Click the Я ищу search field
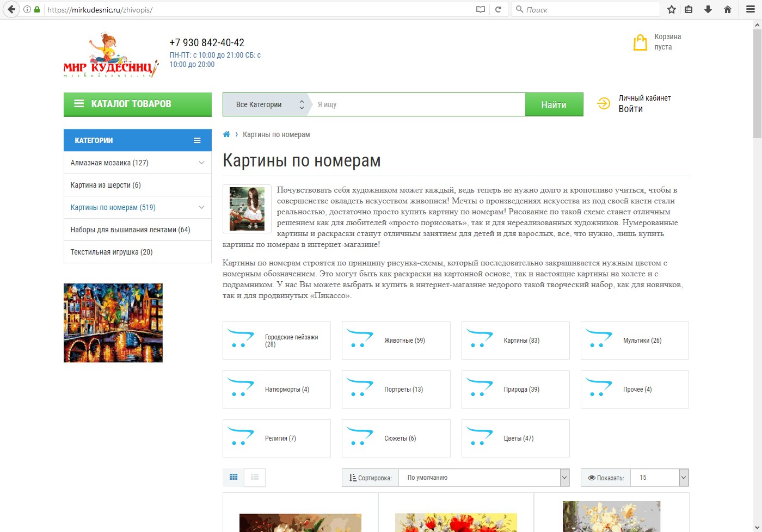This screenshot has width=762, height=532. pyautogui.click(x=419, y=104)
